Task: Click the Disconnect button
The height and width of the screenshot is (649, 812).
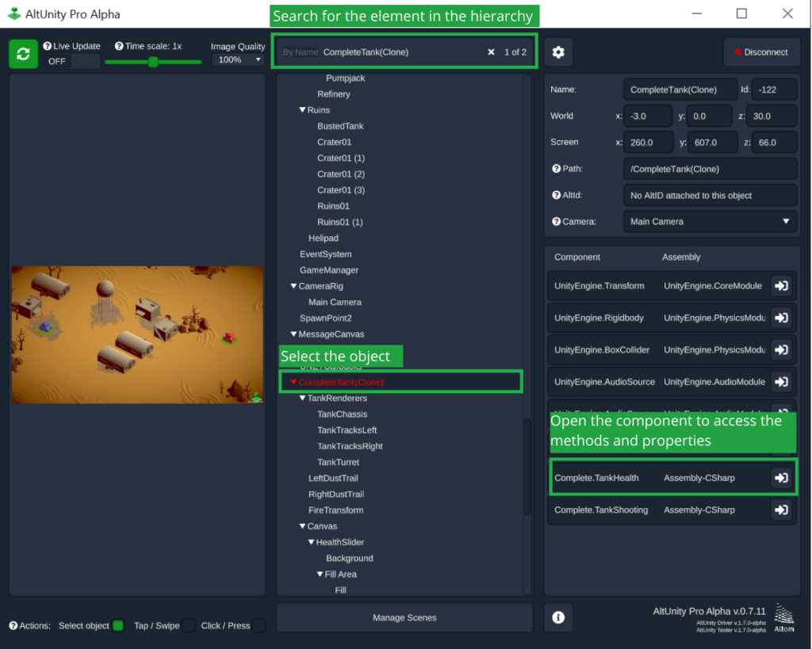Action: point(761,52)
